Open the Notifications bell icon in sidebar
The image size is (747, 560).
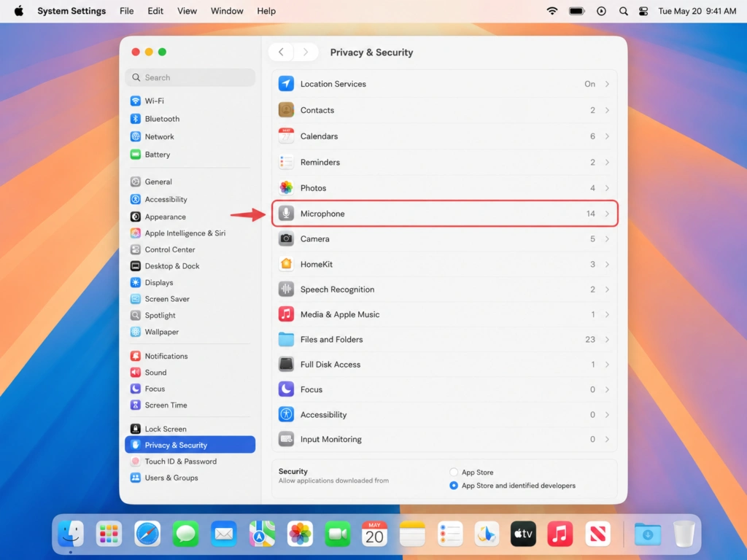click(x=135, y=356)
